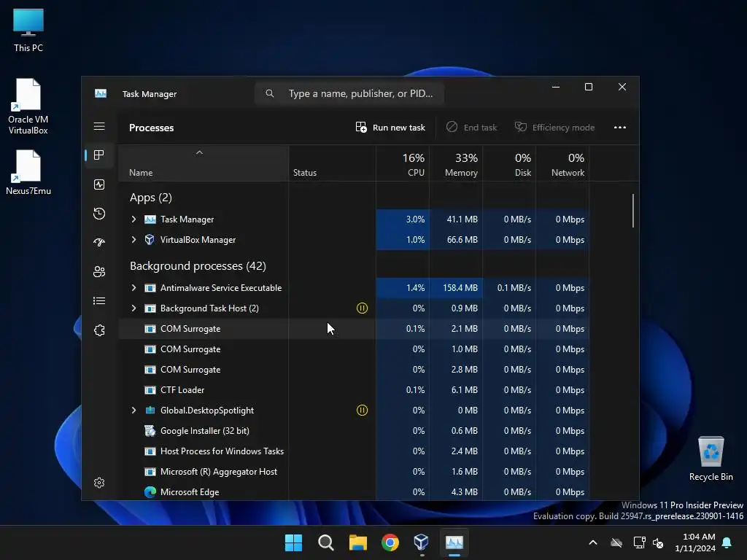This screenshot has width=747, height=560.
Task: Open the Details page in sidebar
Action: 99,301
